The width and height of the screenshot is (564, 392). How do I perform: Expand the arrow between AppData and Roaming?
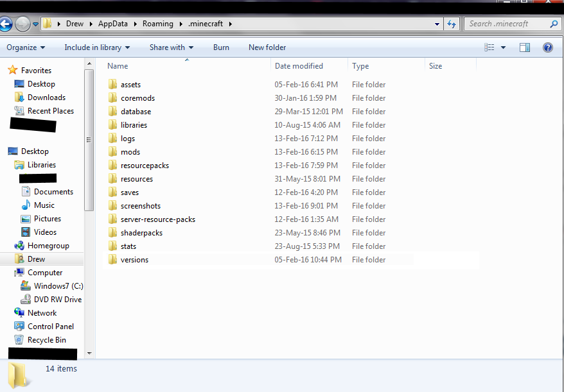point(136,24)
